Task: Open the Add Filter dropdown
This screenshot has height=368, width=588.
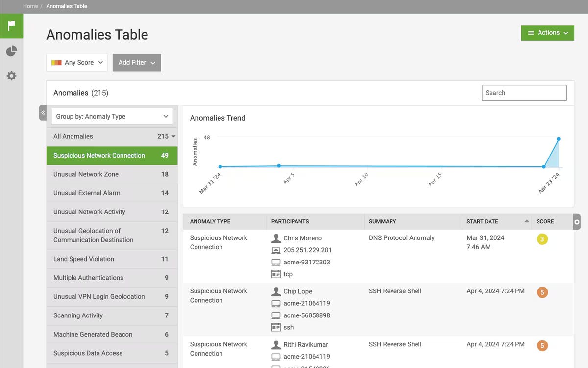Action: [x=137, y=62]
